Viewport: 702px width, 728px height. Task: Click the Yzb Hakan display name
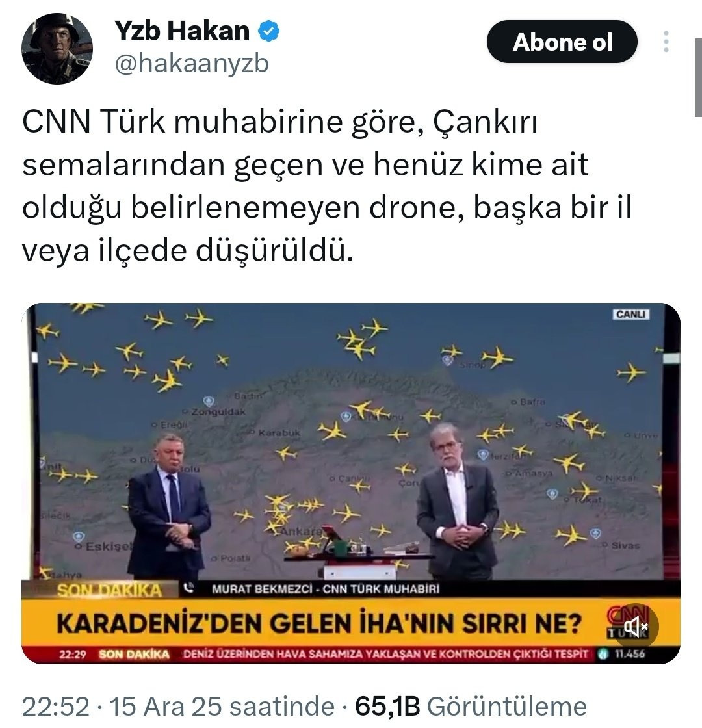[x=182, y=31]
